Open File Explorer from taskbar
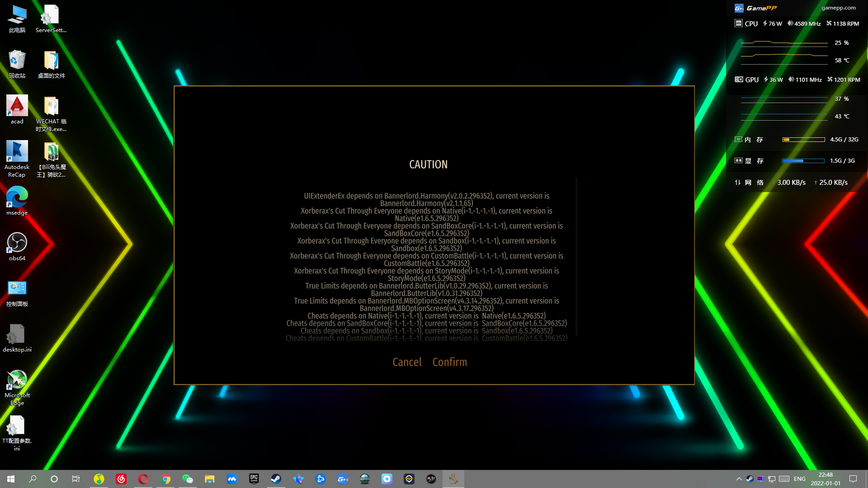 point(209,479)
